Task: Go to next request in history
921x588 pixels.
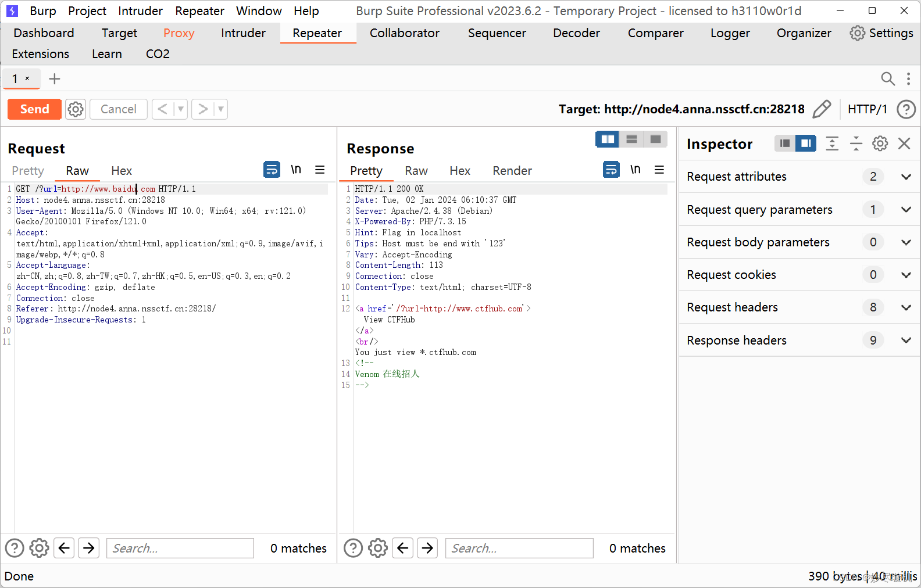Action: [x=202, y=109]
